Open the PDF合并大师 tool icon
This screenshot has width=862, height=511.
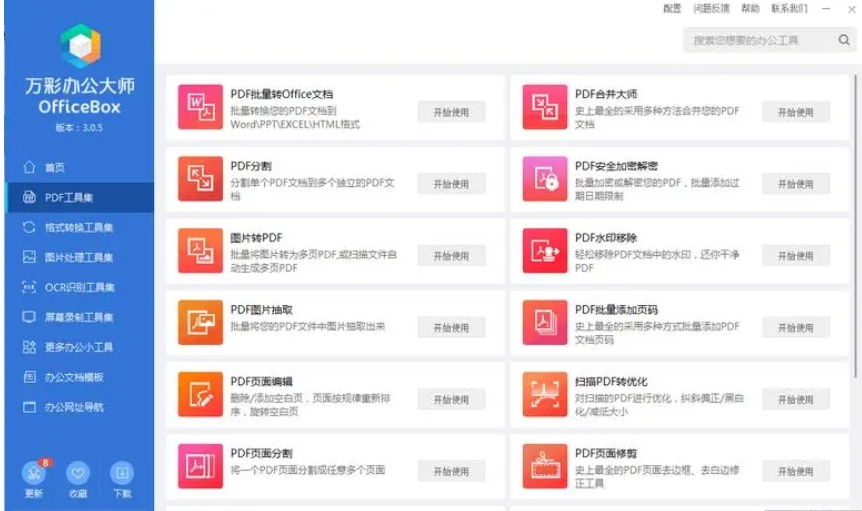(x=545, y=107)
